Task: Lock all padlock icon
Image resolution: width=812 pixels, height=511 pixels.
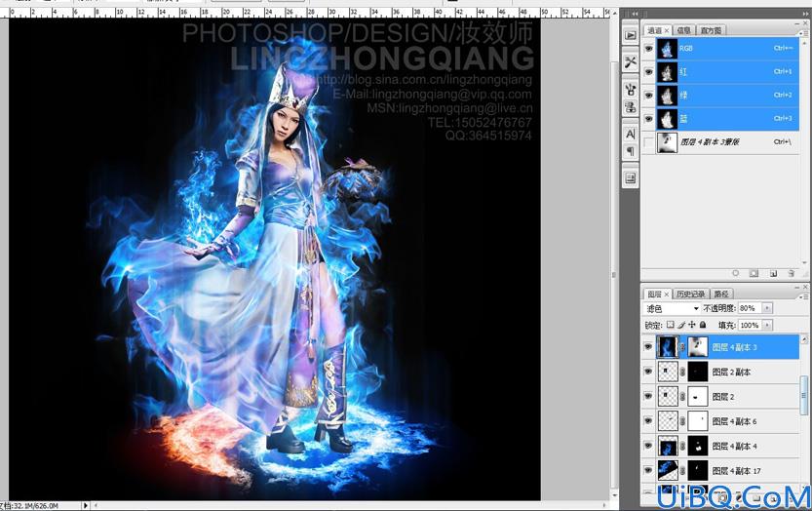Action: tap(703, 325)
